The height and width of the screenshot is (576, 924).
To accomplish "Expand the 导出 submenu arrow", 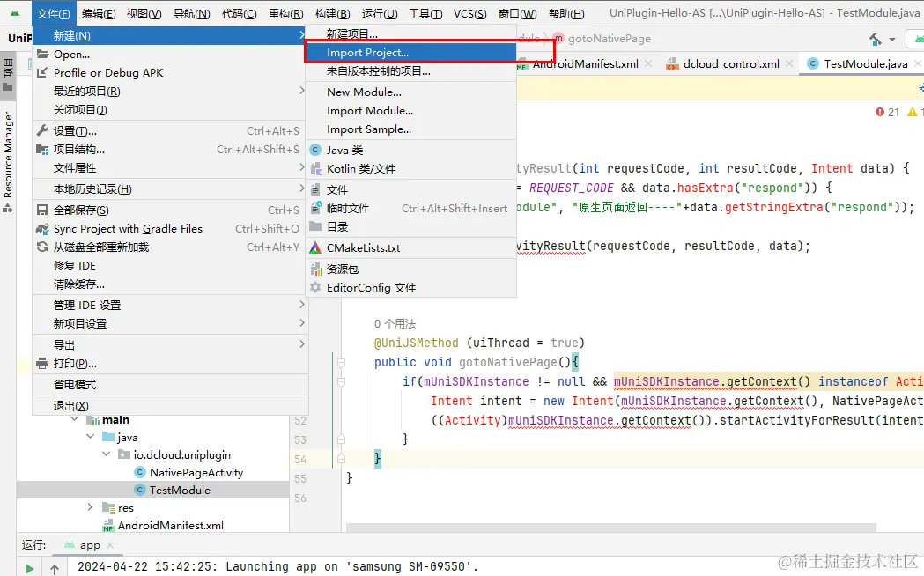I will pos(301,344).
